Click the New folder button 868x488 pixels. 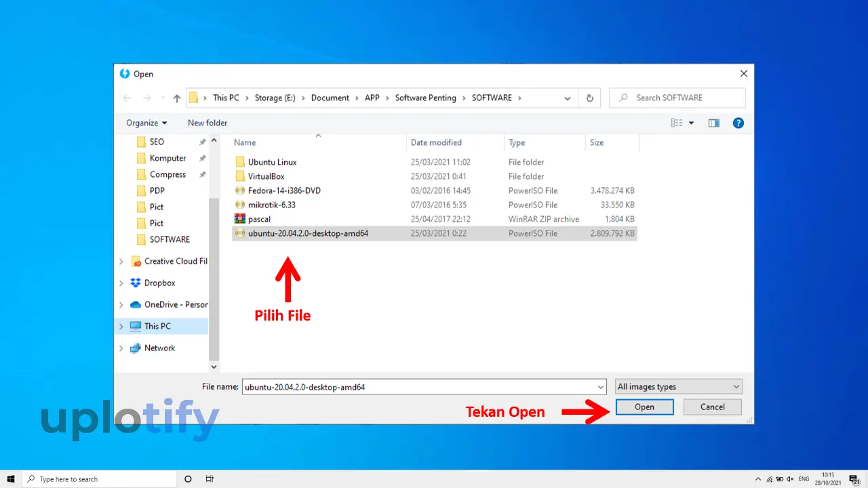(208, 123)
